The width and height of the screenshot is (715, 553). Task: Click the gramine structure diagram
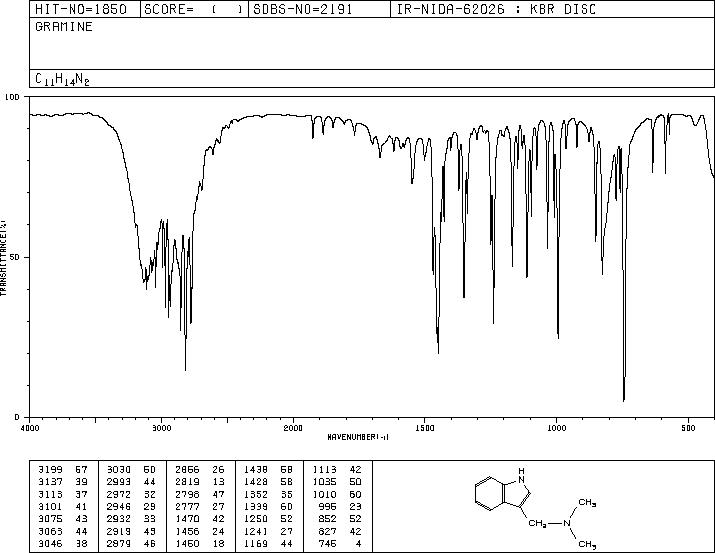(x=535, y=508)
